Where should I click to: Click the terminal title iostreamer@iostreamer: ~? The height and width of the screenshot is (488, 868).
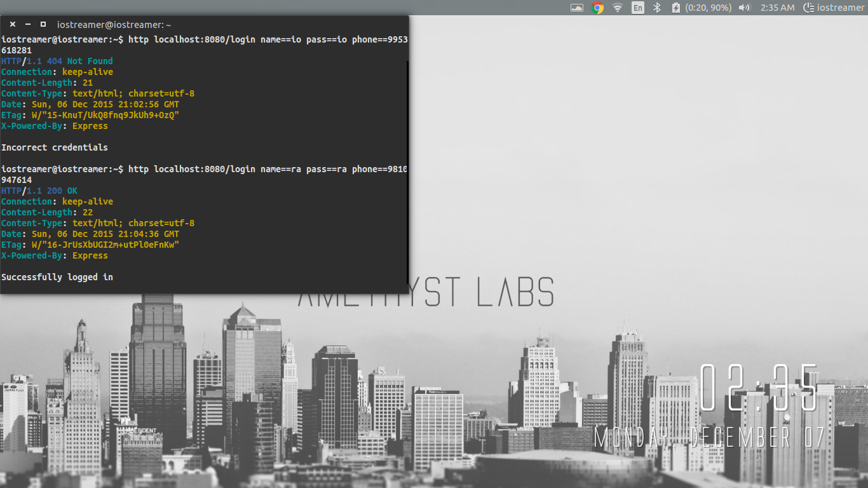tap(114, 25)
